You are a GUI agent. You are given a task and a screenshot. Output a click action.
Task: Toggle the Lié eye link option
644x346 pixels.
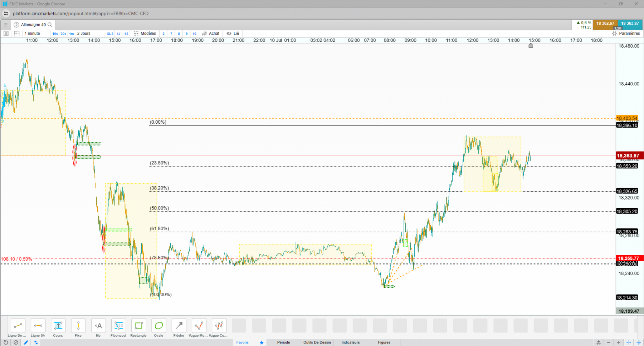click(233, 34)
